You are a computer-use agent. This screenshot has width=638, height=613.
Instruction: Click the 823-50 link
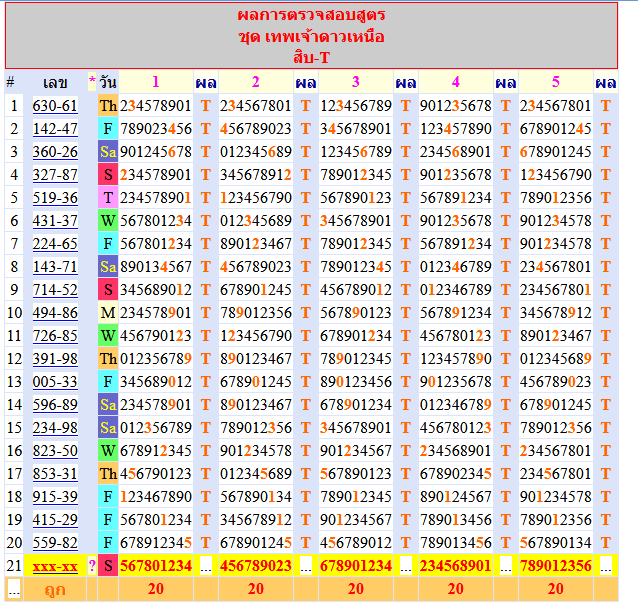pyautogui.click(x=54, y=450)
